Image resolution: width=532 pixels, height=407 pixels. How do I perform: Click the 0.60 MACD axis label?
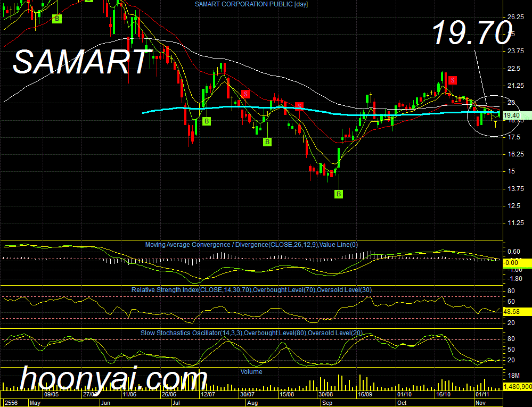tap(514, 252)
